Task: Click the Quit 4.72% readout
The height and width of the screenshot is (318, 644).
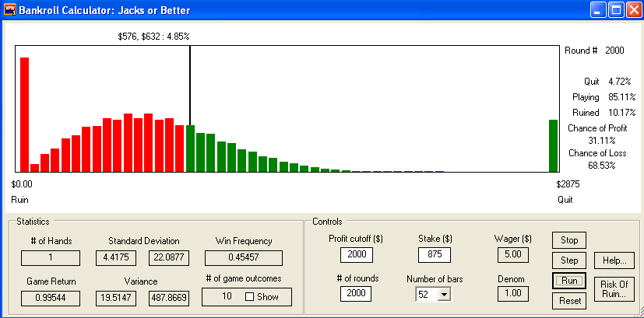Action: pyautogui.click(x=607, y=82)
